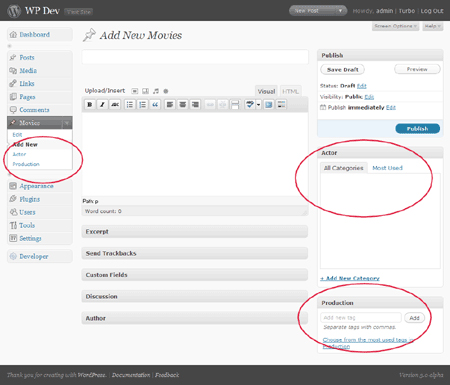Expand the Send Trackbacks meta box
450x385 pixels.
[x=195, y=253]
